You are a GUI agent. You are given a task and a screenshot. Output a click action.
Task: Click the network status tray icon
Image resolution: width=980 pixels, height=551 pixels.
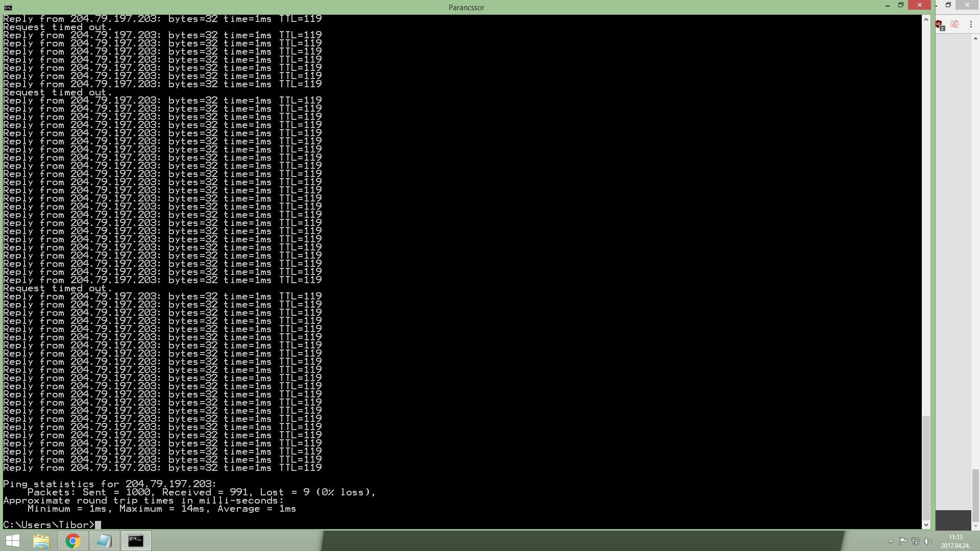[916, 541]
